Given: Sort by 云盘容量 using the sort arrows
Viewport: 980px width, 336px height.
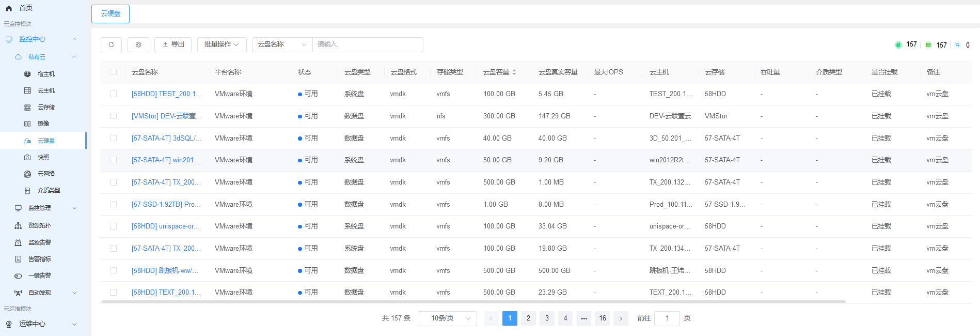Looking at the screenshot, I should click(514, 72).
